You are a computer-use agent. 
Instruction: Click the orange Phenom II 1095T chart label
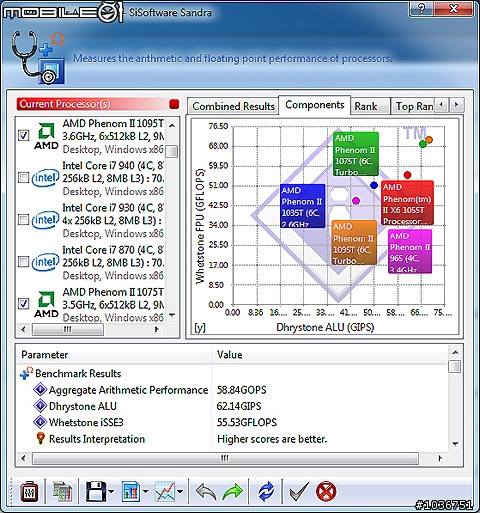pyautogui.click(x=354, y=242)
